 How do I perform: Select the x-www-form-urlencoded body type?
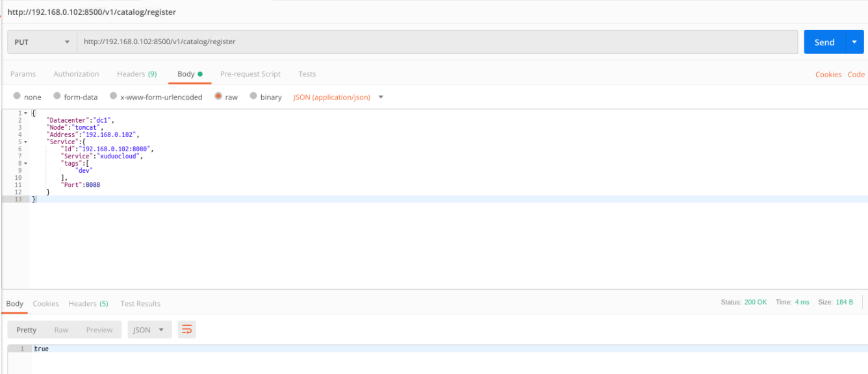156,97
